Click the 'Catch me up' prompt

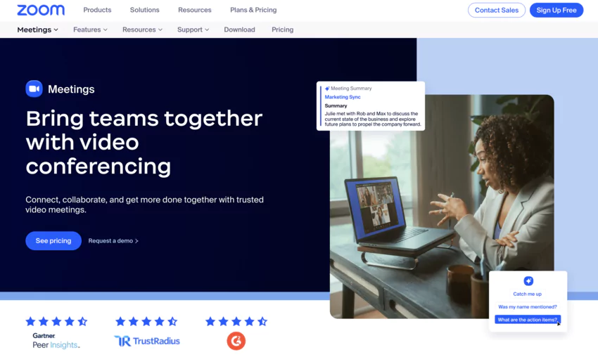pyautogui.click(x=528, y=294)
